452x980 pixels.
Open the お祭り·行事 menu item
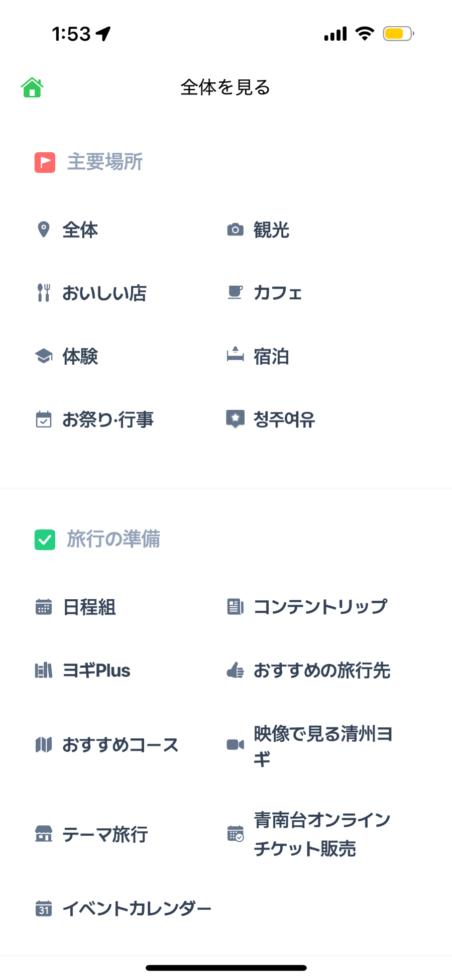click(107, 419)
